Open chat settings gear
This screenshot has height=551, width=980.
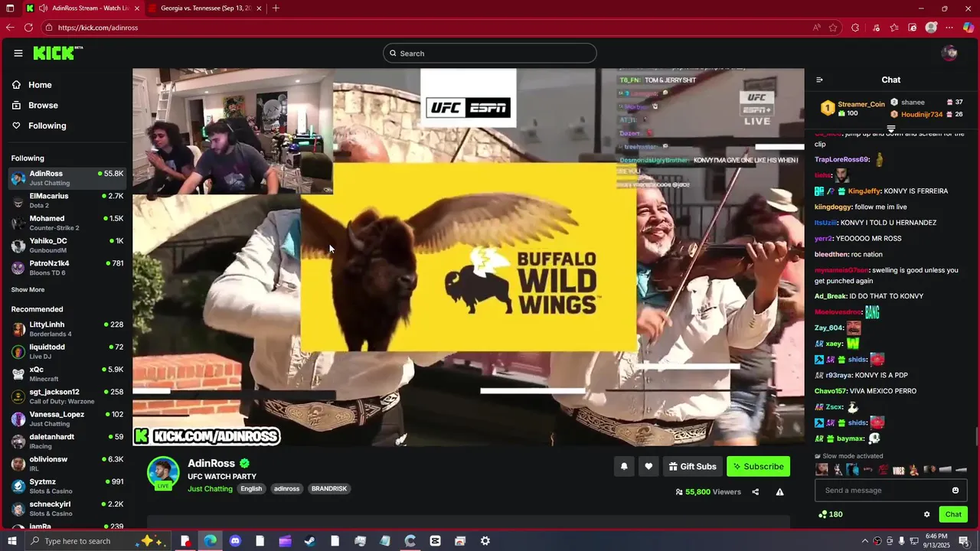(x=926, y=514)
